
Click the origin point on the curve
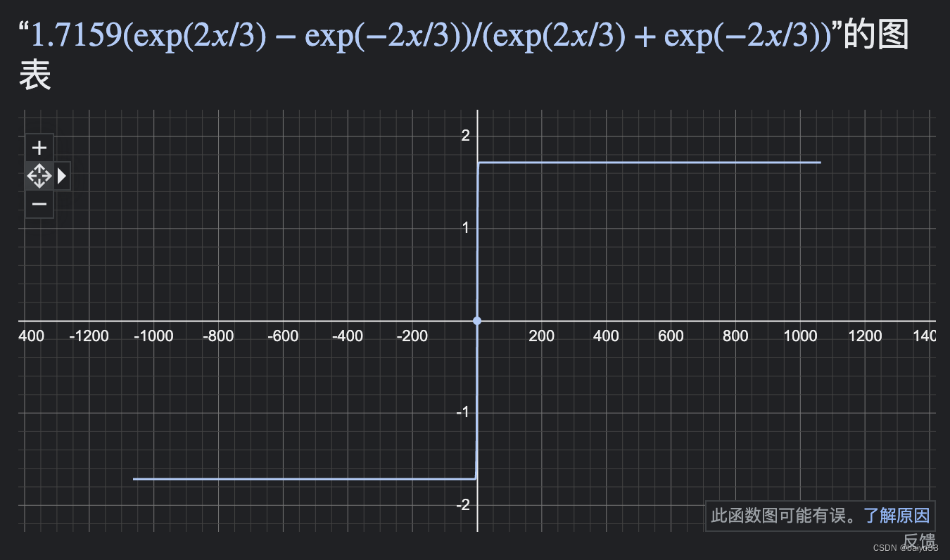pos(477,321)
